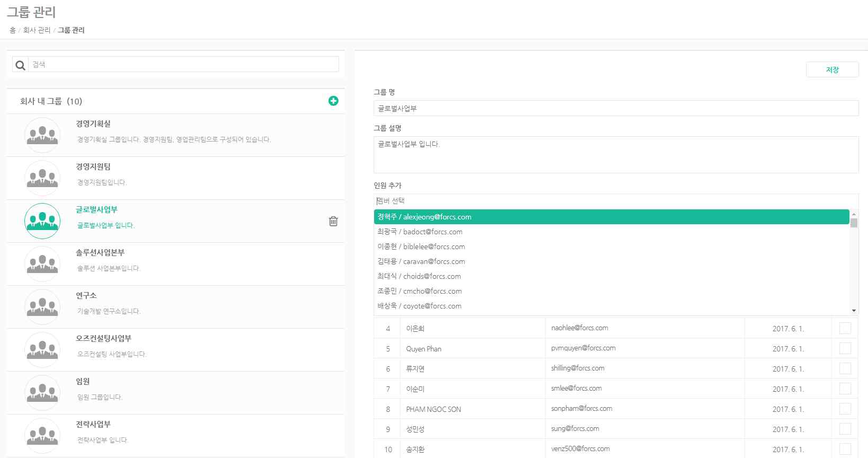
Task: Click 글로벌사업부 green group avatar icon
Action: 42,221
